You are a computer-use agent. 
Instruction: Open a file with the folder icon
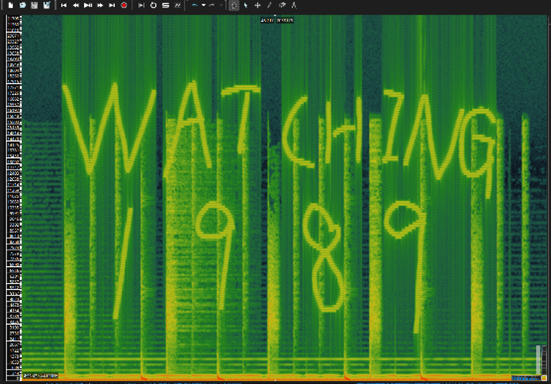(22, 5)
